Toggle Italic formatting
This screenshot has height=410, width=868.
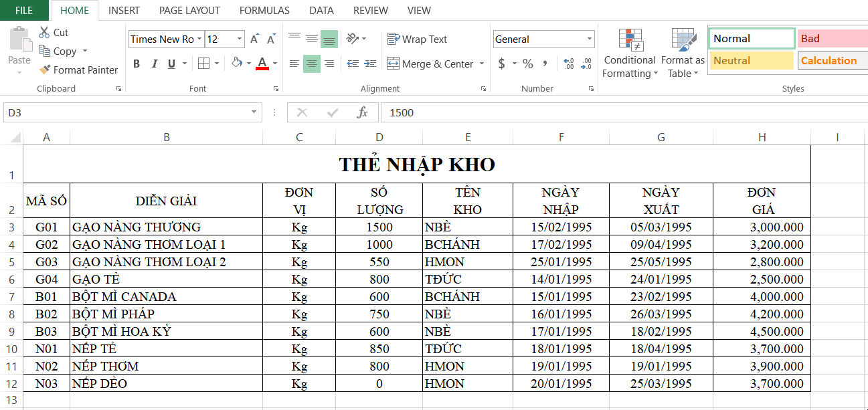click(155, 64)
